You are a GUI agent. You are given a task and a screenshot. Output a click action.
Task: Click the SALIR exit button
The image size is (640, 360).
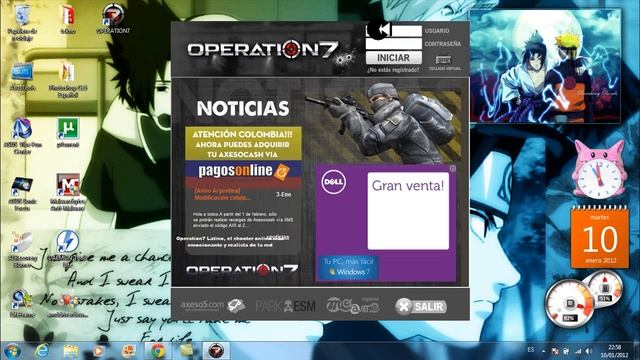click(x=421, y=306)
